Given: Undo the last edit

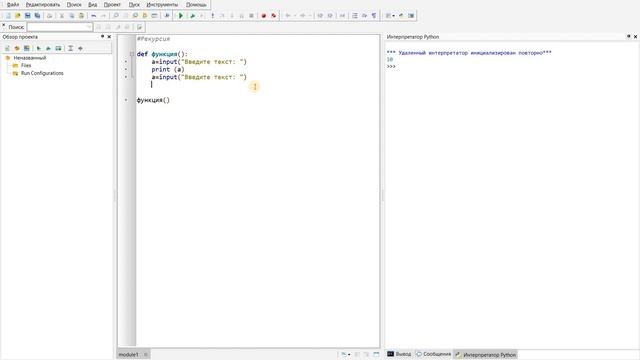Looking at the screenshot, I should pyautogui.click(x=93, y=16).
